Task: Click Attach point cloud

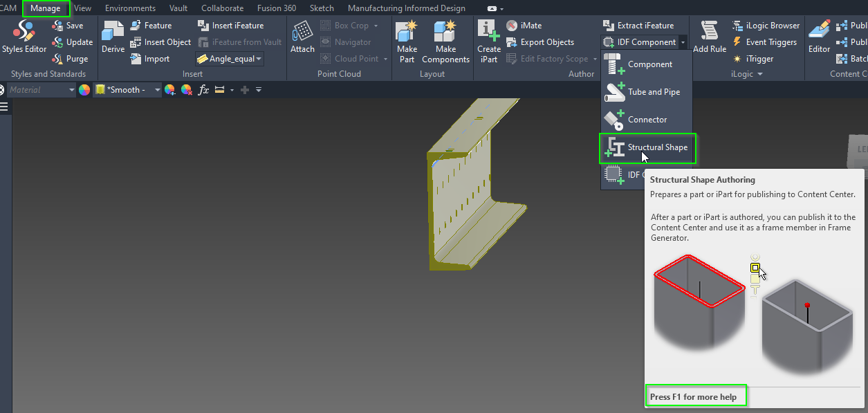Action: (x=302, y=37)
